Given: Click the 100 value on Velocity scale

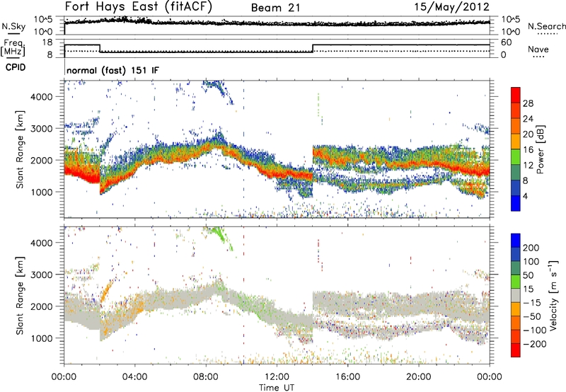Looking at the screenshot, I should pyautogui.click(x=531, y=261).
